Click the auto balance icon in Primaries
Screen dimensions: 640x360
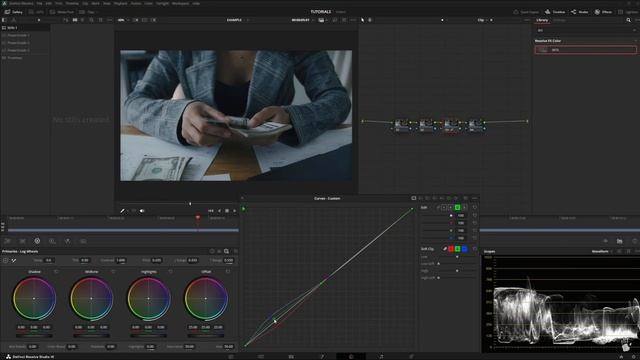(x=5, y=260)
